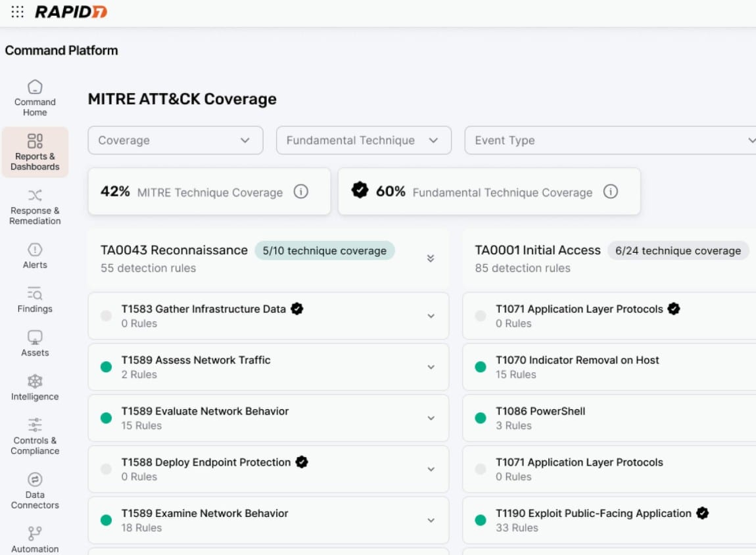Click verified badge on T1588 Deploy Endpoint Protection
The height and width of the screenshot is (555, 756).
coord(302,462)
